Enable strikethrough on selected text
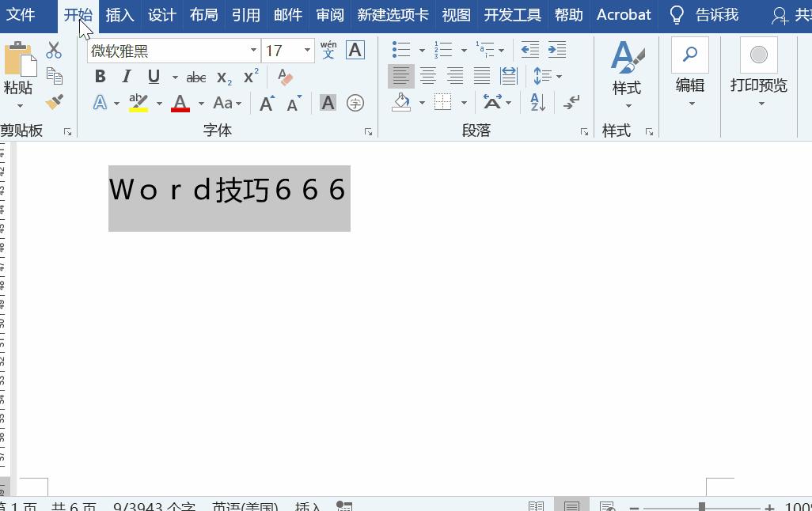 [195, 76]
